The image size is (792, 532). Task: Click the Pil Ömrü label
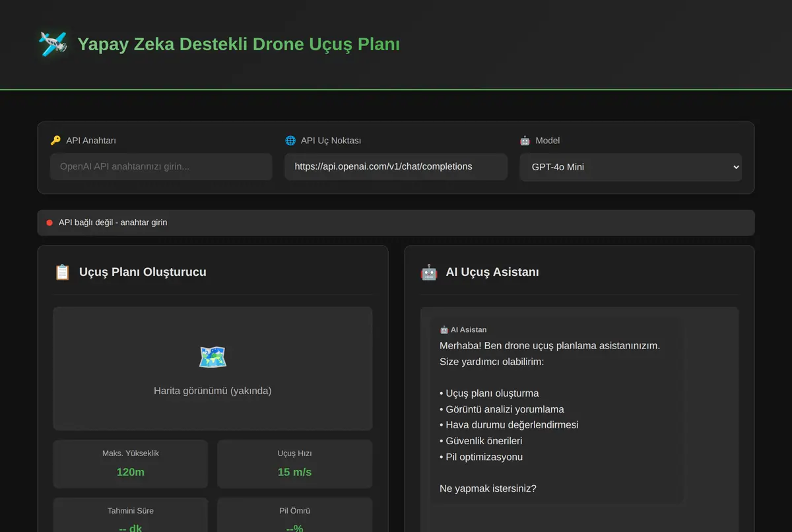[x=294, y=511]
